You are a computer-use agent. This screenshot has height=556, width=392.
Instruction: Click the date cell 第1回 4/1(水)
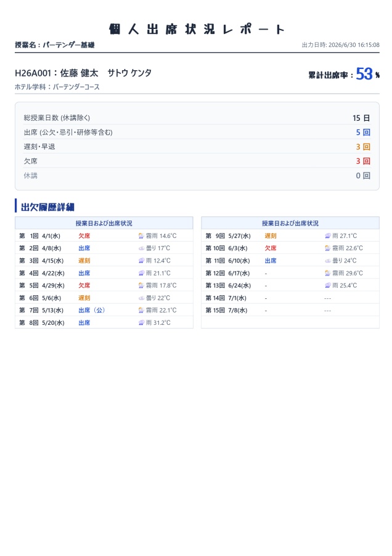pos(39,236)
